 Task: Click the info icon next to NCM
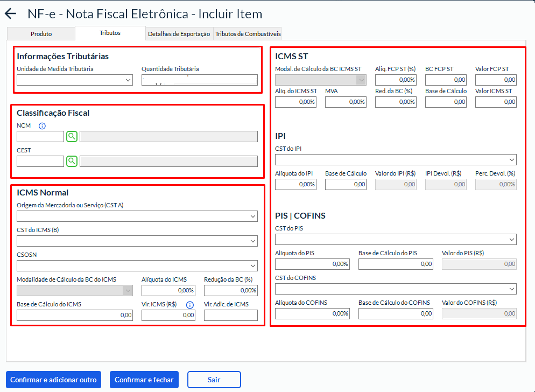point(43,126)
